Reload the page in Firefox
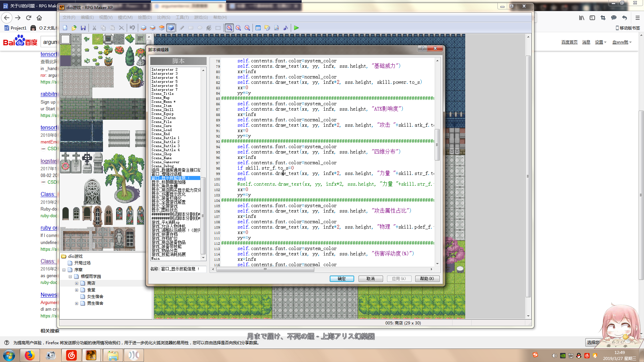Viewport: 644px width, 362px height. (29, 18)
